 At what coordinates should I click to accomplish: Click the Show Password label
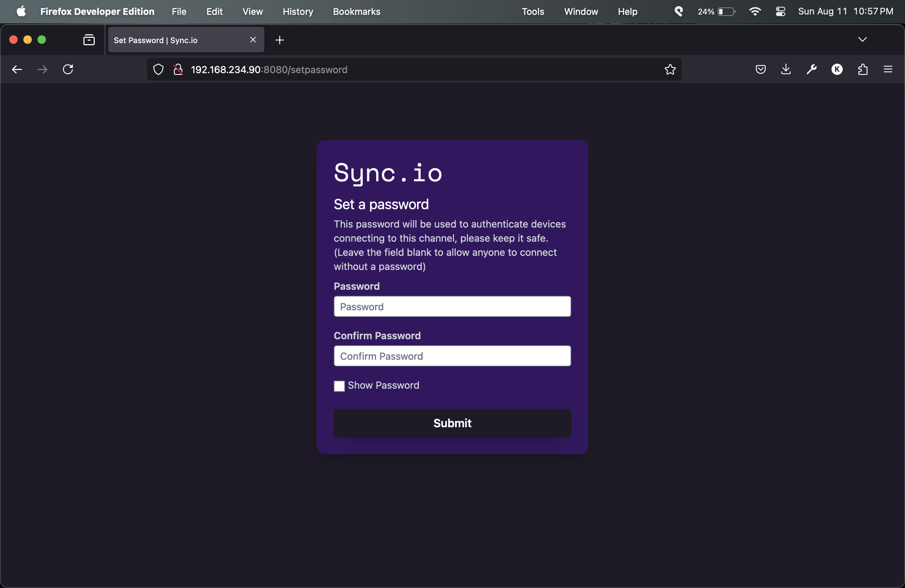click(x=383, y=385)
